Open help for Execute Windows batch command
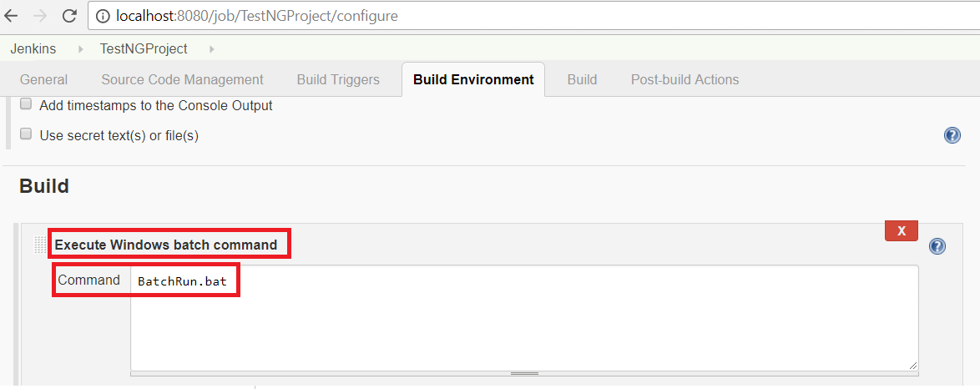980x389 pixels. (937, 246)
